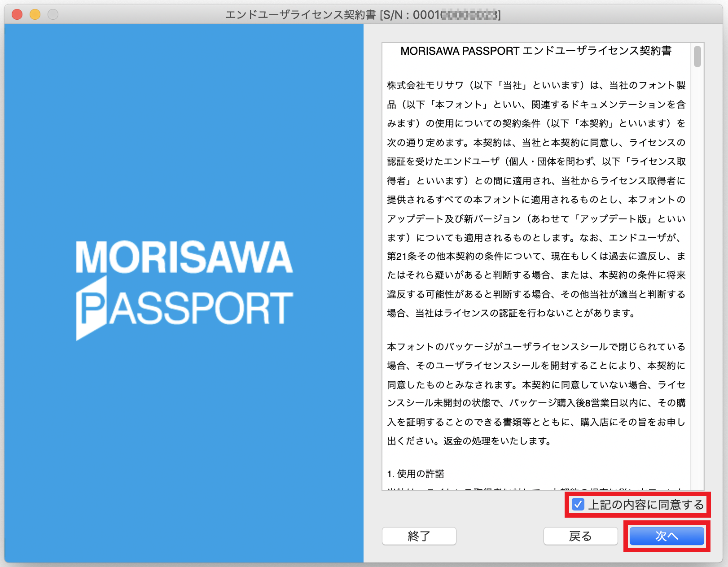Click the paragraph starting 本フォントのパッケージが
Viewport: 728px width, 567px height.
536,394
